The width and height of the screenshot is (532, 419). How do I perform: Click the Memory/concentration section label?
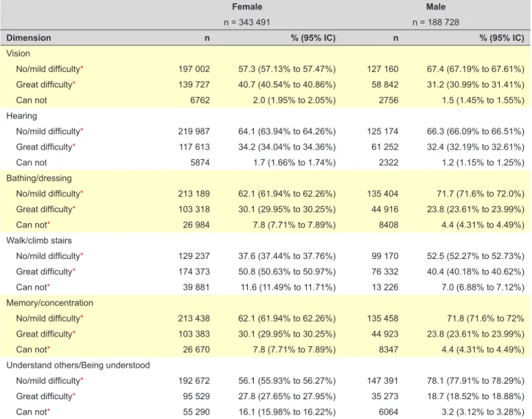pos(50,303)
